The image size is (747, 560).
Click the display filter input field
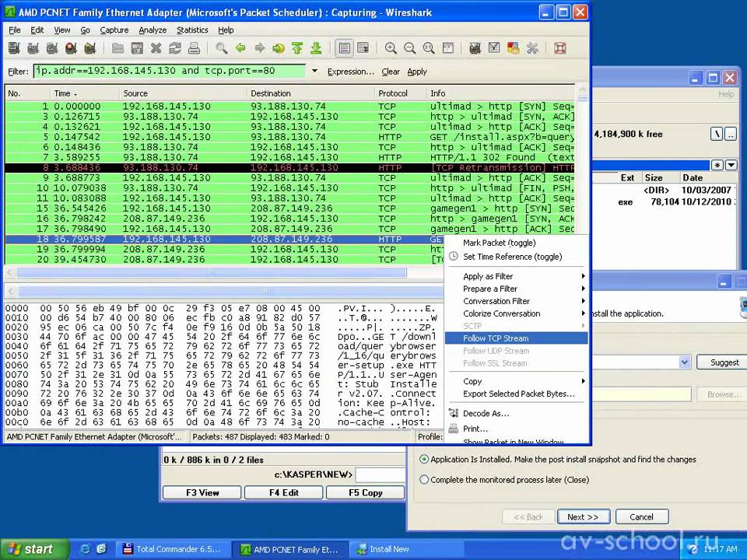(170, 71)
